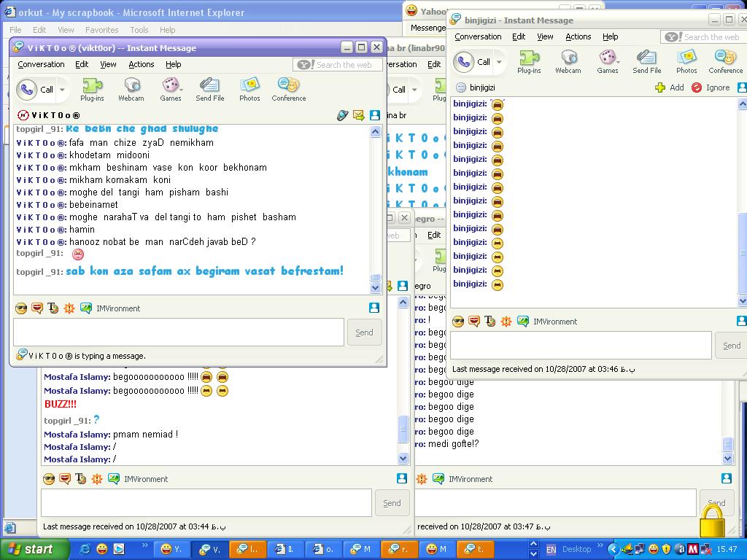Open IMVironment in the Mostafa Islamy window

(138, 479)
